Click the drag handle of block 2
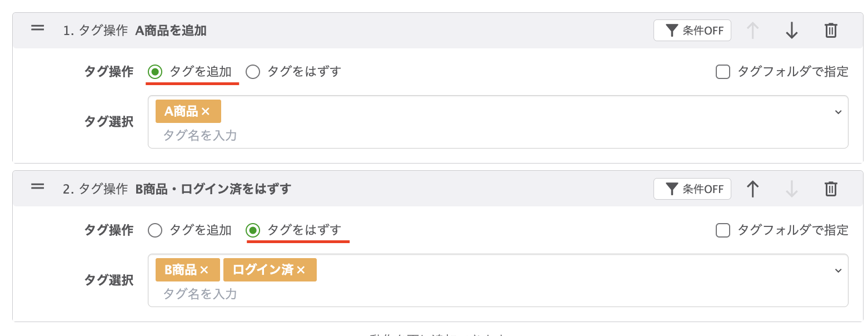 [x=37, y=187]
